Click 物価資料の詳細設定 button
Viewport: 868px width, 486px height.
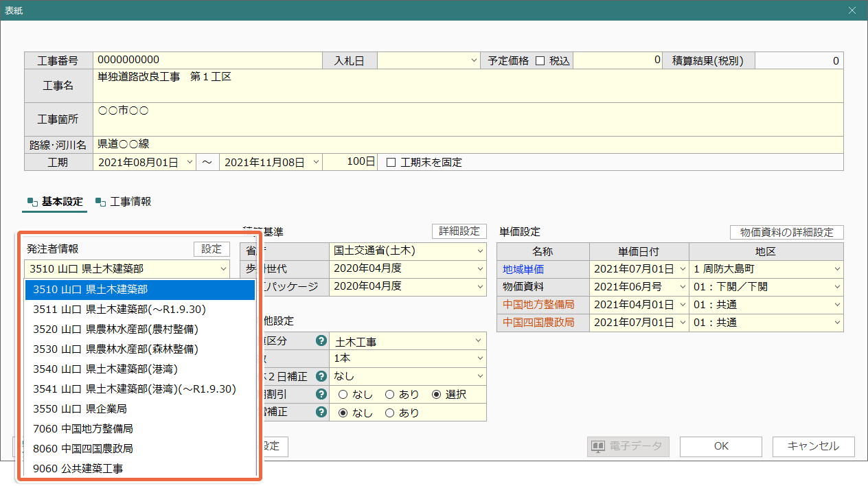click(x=786, y=233)
